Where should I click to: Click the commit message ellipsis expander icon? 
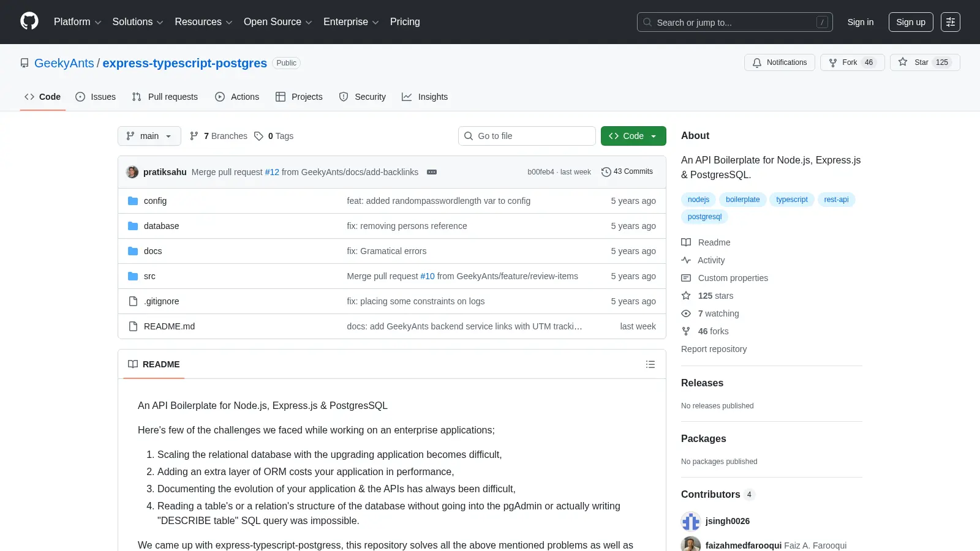point(432,172)
